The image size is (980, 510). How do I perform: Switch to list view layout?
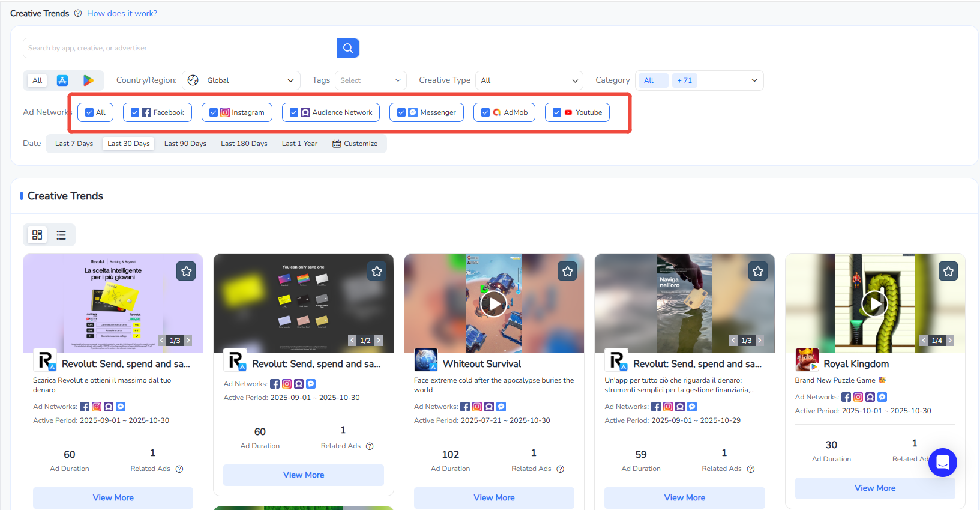click(x=61, y=235)
